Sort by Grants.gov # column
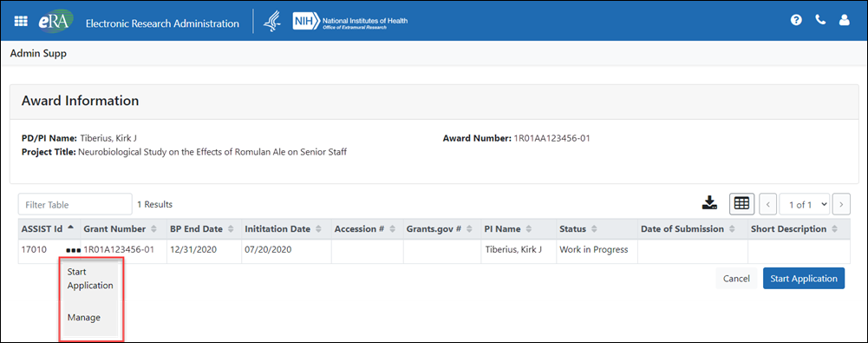Image resolution: width=868 pixels, height=343 pixels. [x=442, y=229]
